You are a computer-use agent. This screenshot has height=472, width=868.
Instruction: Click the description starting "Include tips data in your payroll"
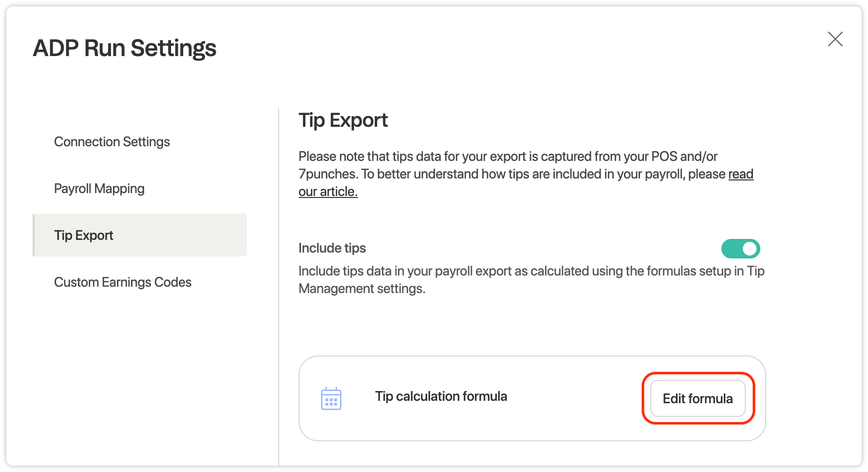coord(531,271)
